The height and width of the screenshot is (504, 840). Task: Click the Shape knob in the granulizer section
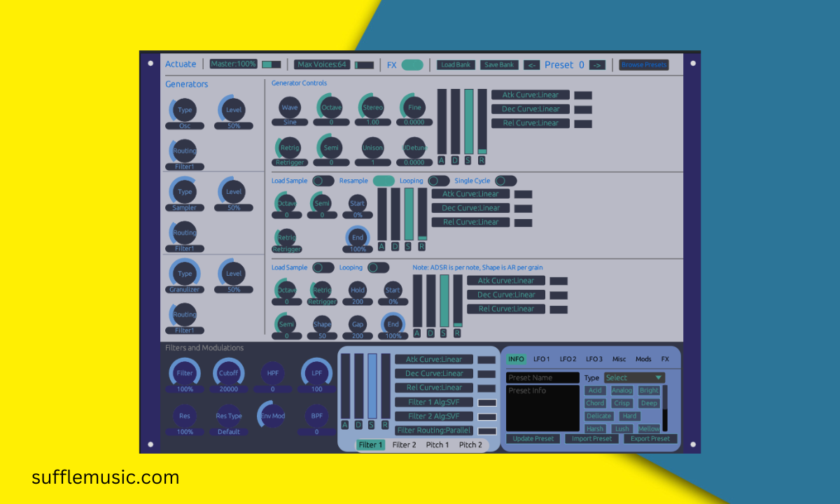click(x=322, y=323)
